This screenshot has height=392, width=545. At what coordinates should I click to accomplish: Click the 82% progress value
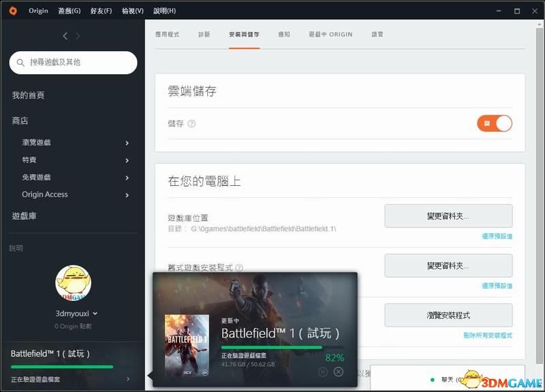click(x=334, y=357)
